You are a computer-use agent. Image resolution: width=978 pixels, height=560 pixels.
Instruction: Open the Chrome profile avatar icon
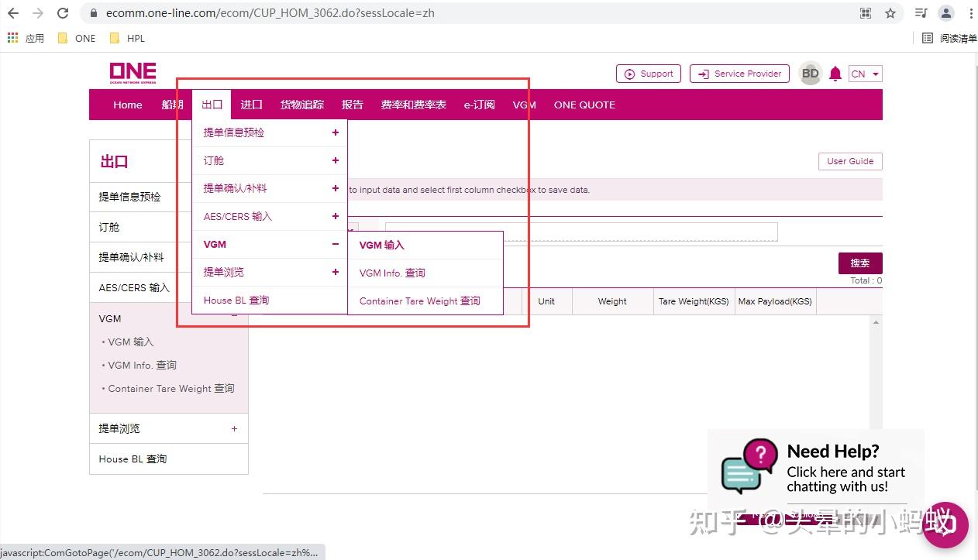(x=946, y=13)
